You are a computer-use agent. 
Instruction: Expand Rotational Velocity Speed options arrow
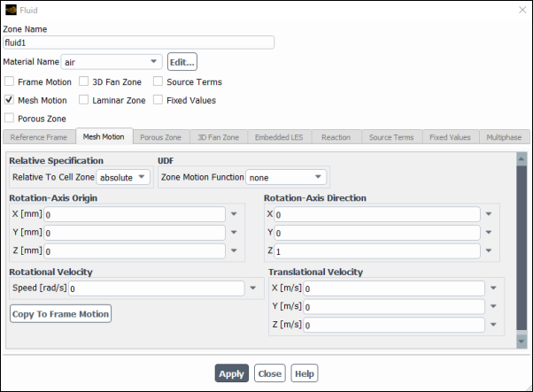(253, 288)
